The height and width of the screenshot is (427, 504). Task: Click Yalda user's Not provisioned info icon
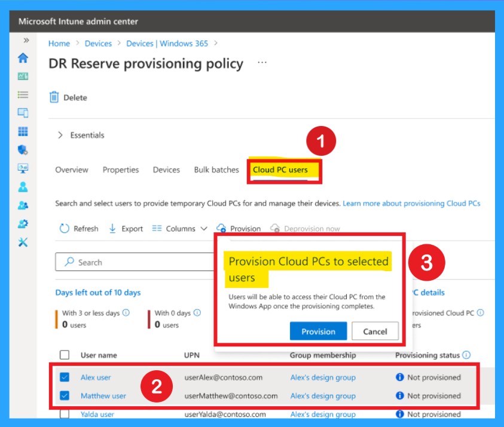[399, 414]
